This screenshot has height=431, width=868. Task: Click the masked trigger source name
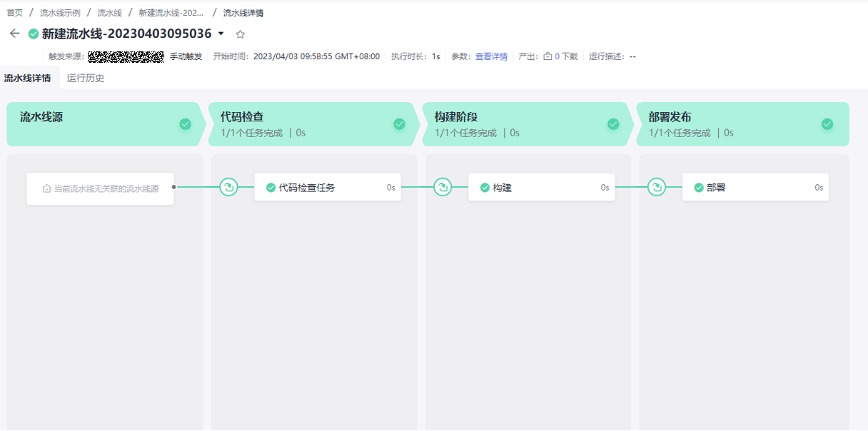[126, 56]
